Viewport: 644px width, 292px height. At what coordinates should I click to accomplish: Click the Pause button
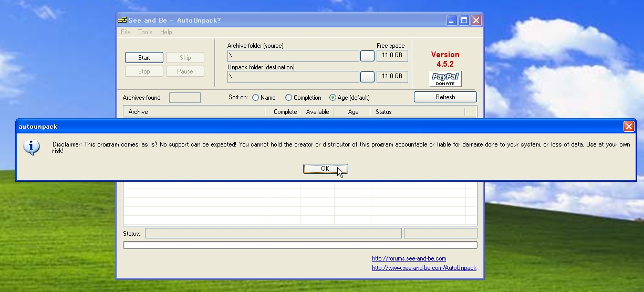click(185, 71)
